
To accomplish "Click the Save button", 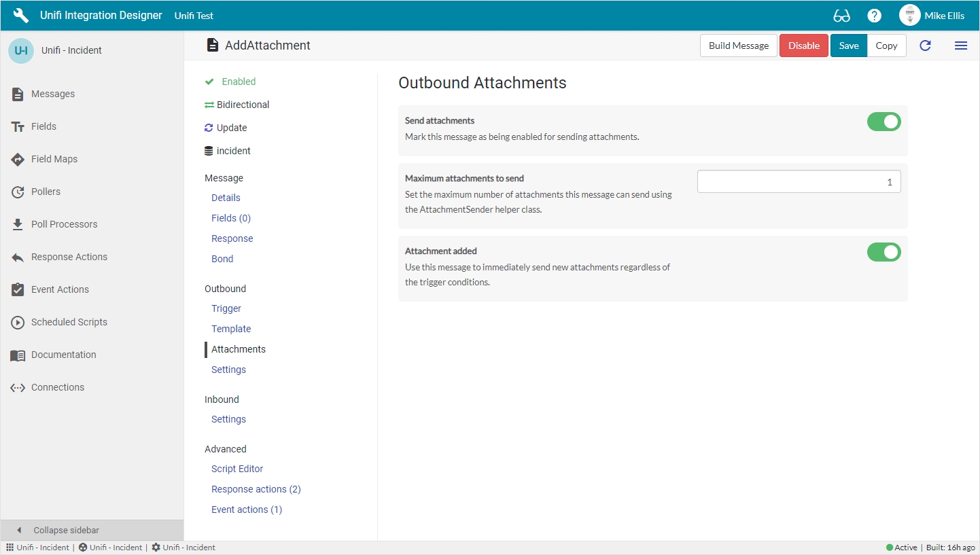I will click(848, 46).
